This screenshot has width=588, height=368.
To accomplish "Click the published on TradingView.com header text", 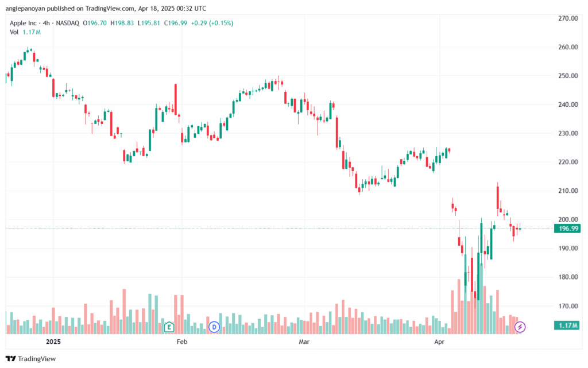I will (90, 8).
